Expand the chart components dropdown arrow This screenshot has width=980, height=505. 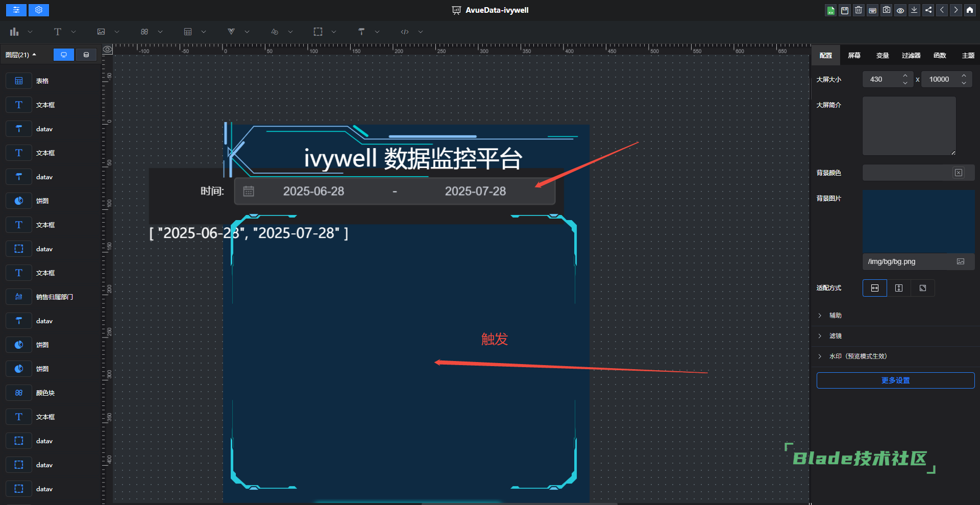(30, 32)
